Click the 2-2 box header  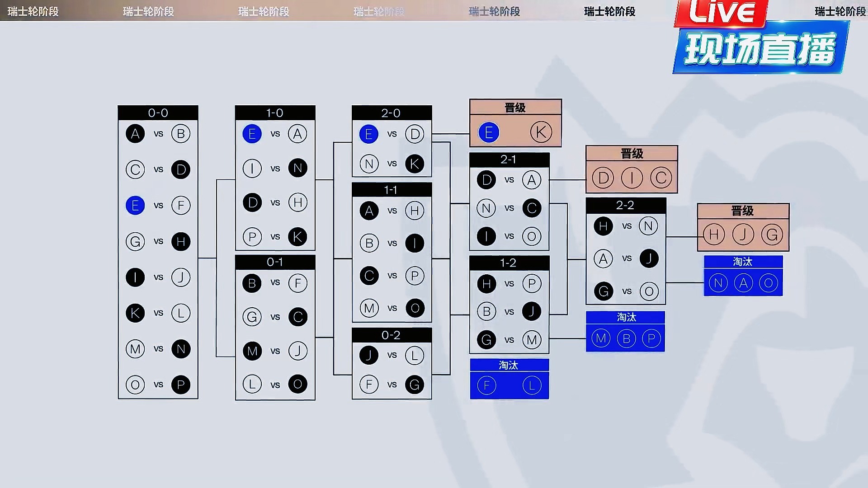click(626, 205)
